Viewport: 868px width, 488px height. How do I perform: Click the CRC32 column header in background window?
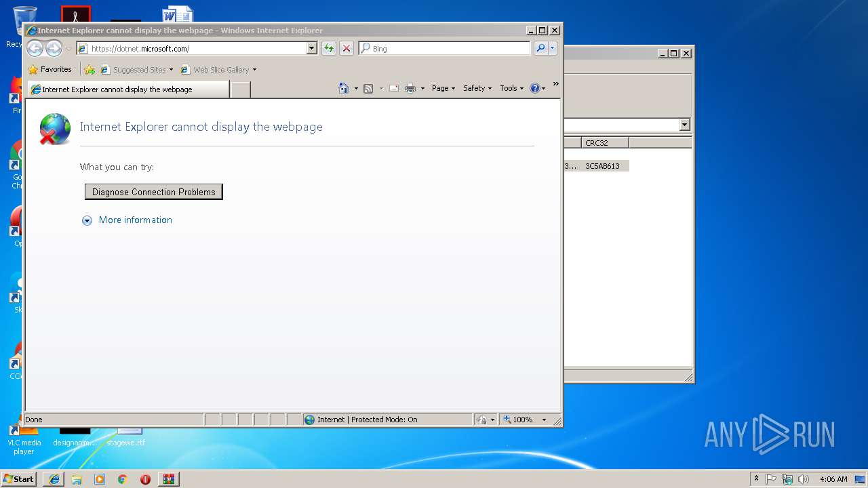(x=605, y=143)
